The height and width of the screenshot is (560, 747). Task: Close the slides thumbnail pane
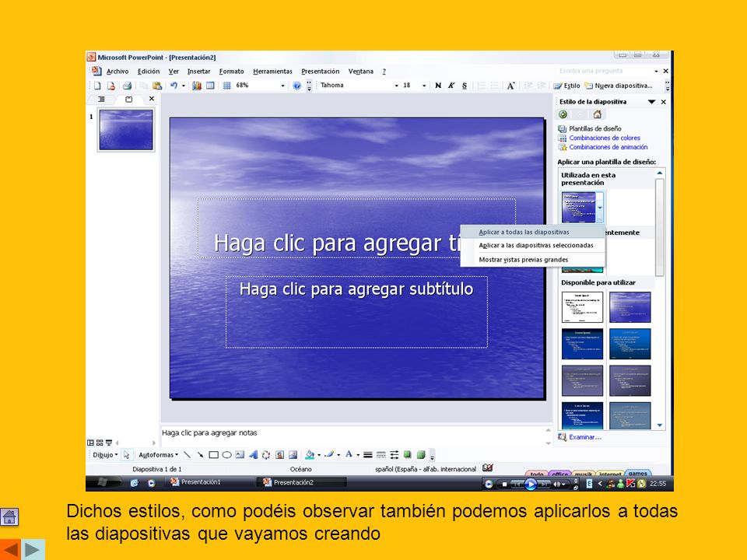pyautogui.click(x=152, y=99)
